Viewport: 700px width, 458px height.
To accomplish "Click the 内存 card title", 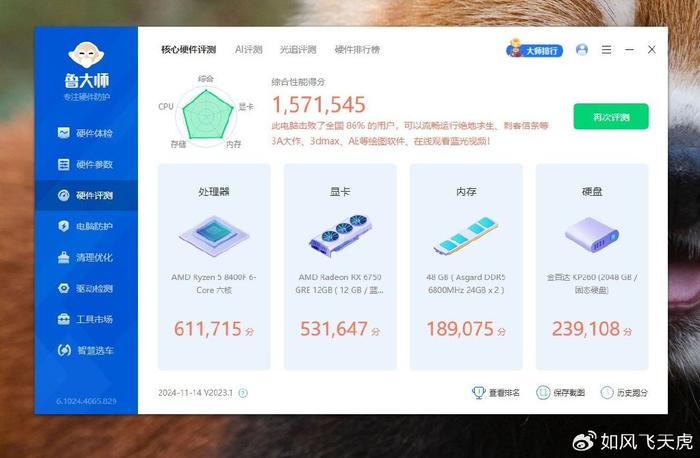I will pos(466,192).
